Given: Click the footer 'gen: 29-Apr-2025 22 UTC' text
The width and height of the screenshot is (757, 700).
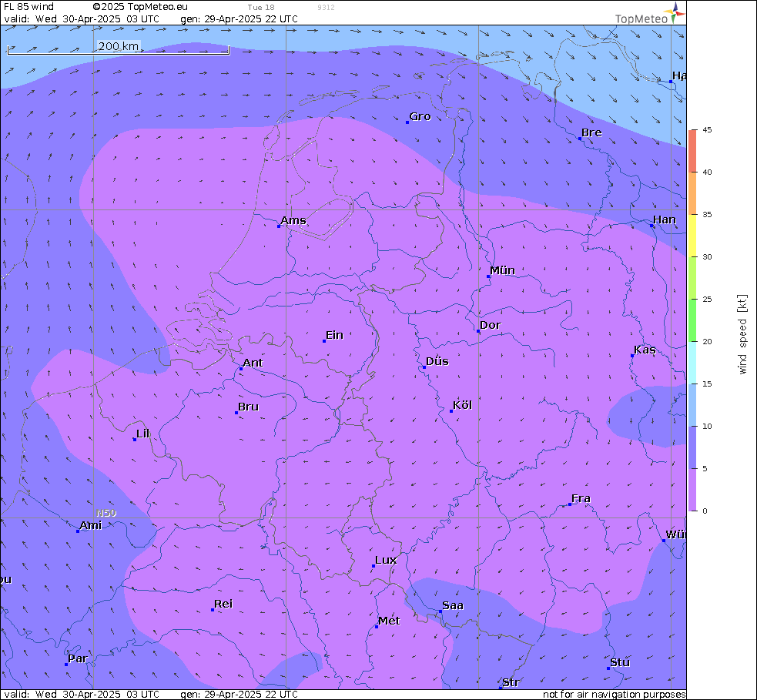Looking at the screenshot, I should point(239,694).
